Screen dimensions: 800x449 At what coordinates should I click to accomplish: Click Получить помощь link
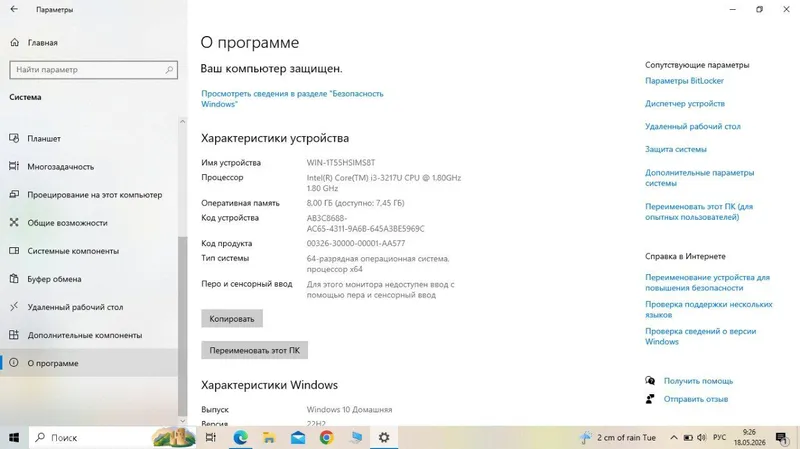[x=698, y=381]
